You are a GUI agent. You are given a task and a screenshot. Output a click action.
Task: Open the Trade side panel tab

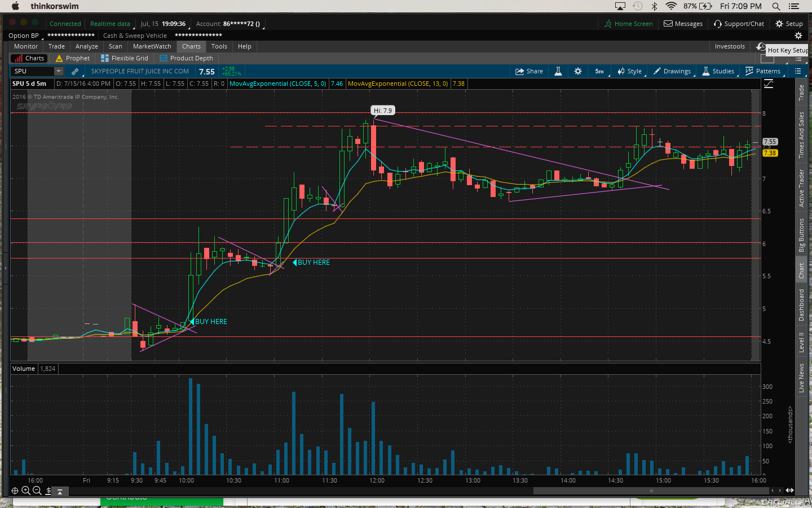pyautogui.click(x=801, y=93)
